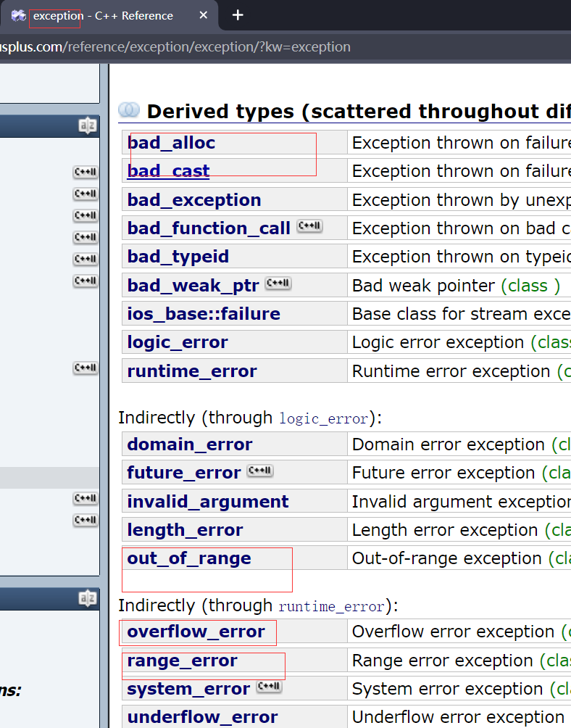Click the C++11 badge beside system_error
Viewport: 571px width, 728px height.
point(269,686)
